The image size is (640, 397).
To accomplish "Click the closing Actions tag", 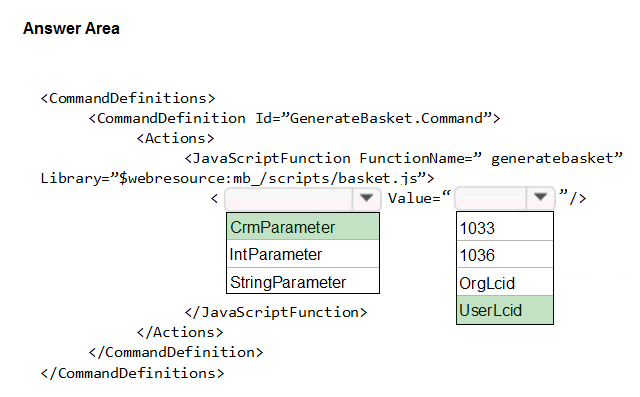I will coord(180,332).
